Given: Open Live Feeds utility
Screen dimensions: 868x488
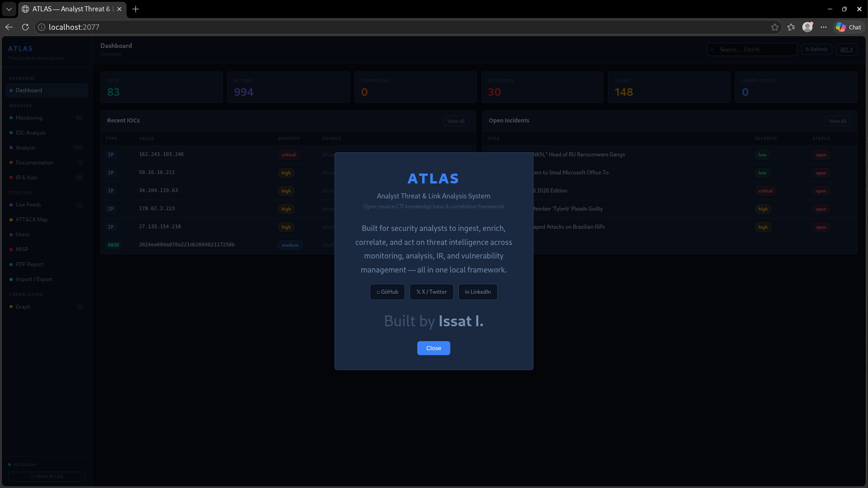Looking at the screenshot, I should coord(47,205).
